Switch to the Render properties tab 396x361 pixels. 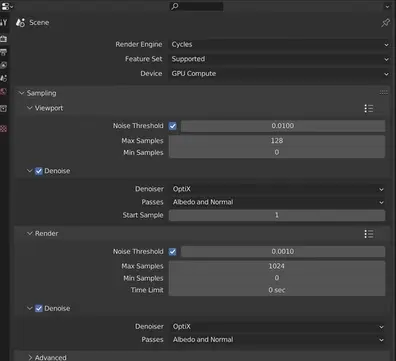pyautogui.click(x=4, y=39)
